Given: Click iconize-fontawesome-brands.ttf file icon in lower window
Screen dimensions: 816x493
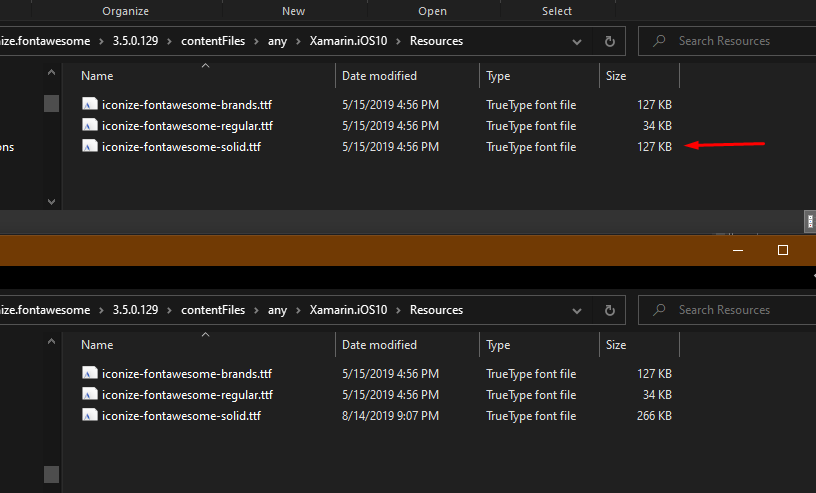Looking at the screenshot, I should point(90,373).
